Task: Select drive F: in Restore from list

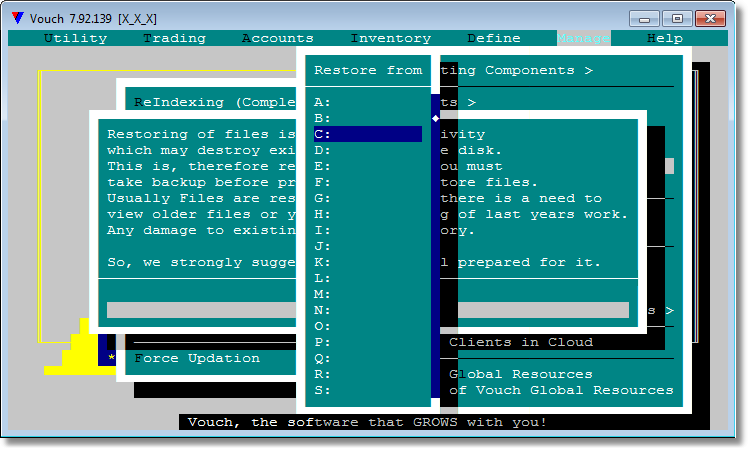Action: click(x=368, y=182)
